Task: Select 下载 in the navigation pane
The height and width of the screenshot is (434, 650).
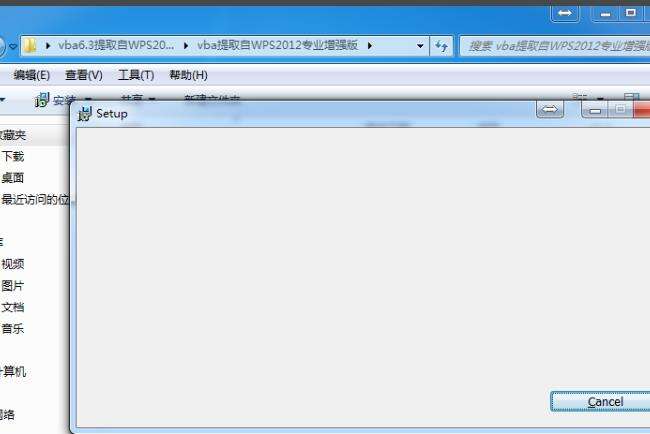Action: (13, 156)
